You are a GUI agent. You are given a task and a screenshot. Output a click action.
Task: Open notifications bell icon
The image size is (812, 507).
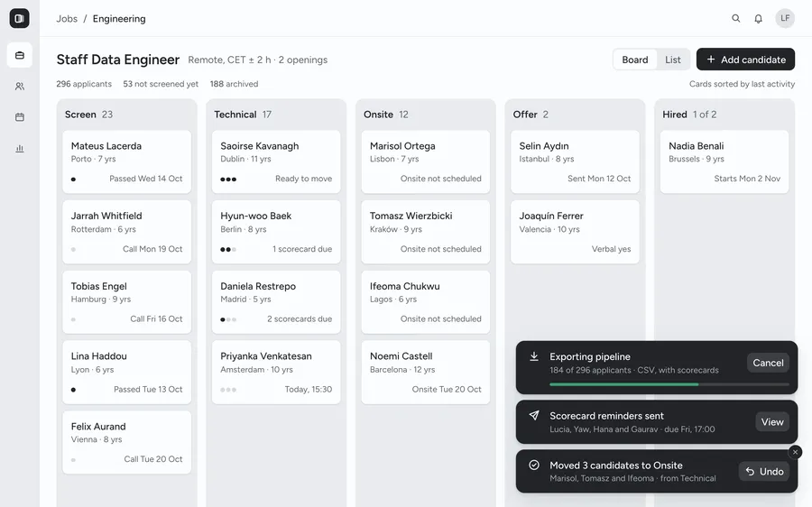tap(758, 19)
